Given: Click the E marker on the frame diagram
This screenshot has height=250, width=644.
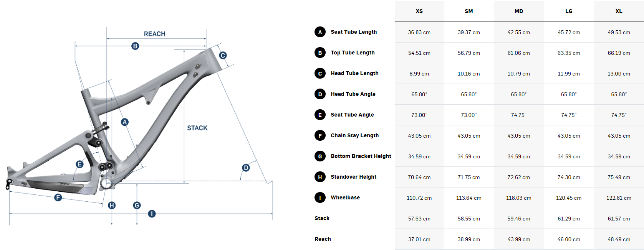Looking at the screenshot, I should click(x=80, y=164).
